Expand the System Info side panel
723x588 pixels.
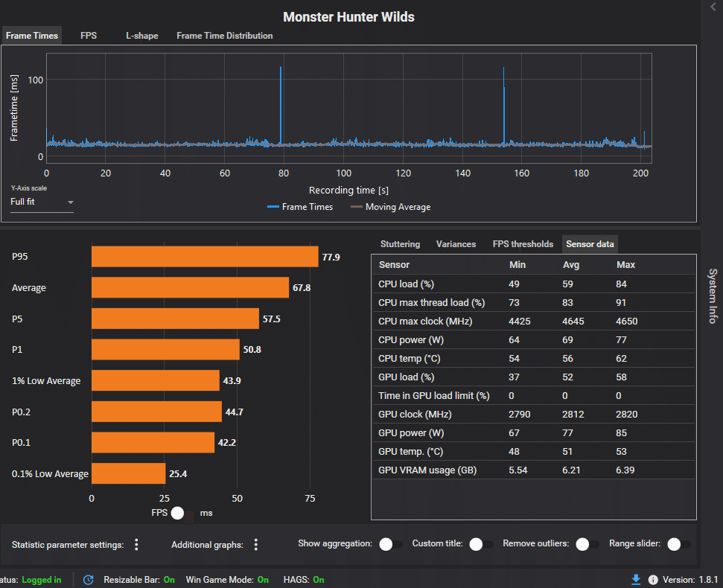713,295
